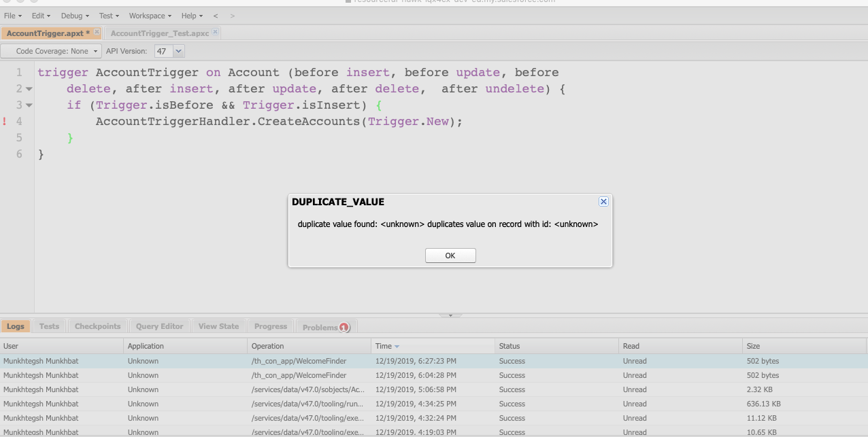868x437 pixels.
Task: Click the back navigation arrow in the menu bar
Action: [216, 16]
